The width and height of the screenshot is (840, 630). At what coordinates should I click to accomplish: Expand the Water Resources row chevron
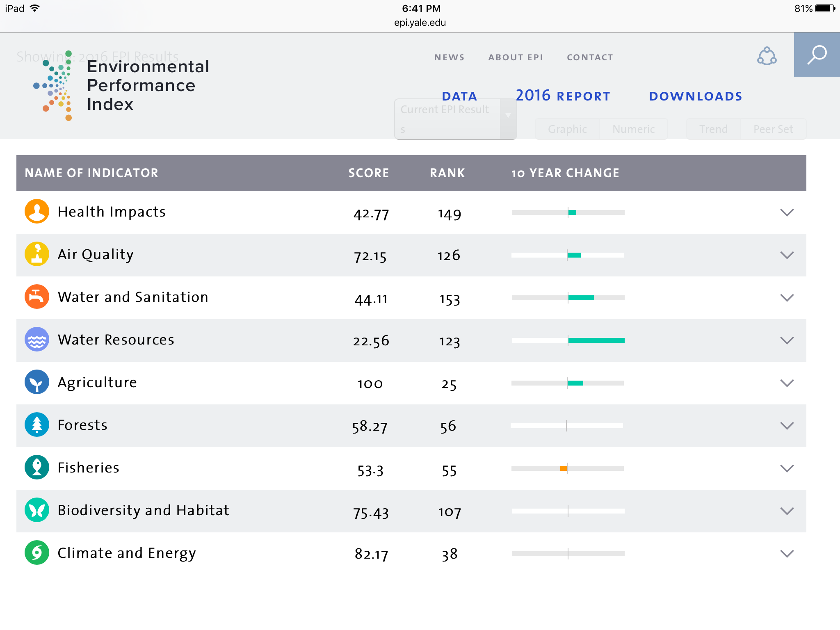coord(787,340)
